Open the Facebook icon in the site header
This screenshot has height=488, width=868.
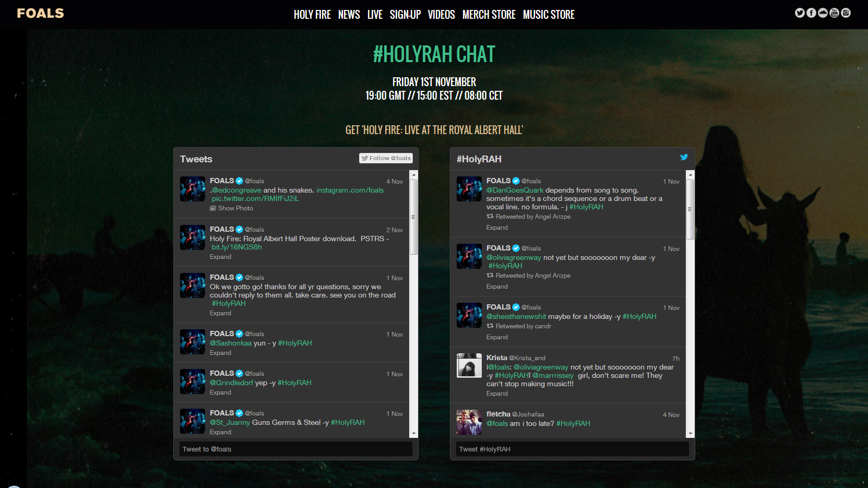811,13
